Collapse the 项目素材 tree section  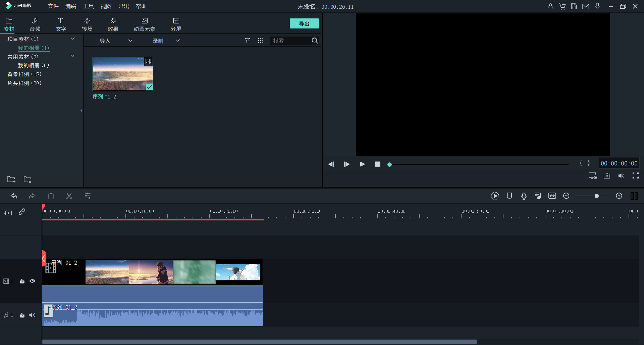point(72,39)
